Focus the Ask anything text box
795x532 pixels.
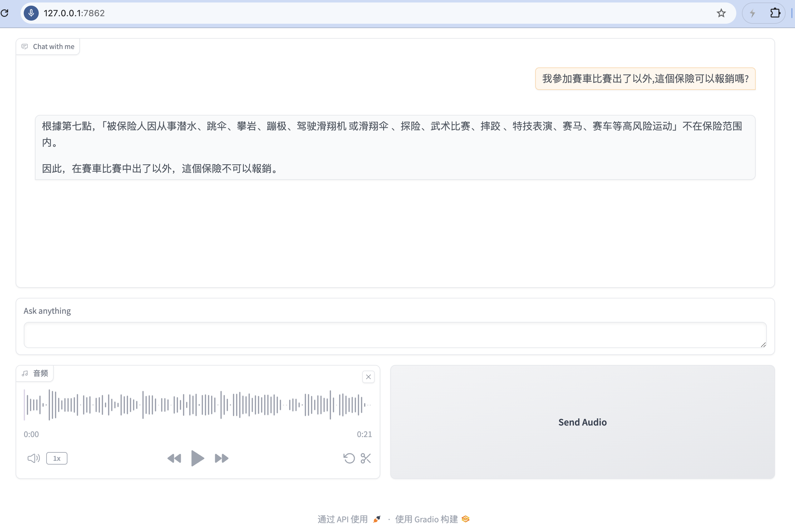(395, 335)
